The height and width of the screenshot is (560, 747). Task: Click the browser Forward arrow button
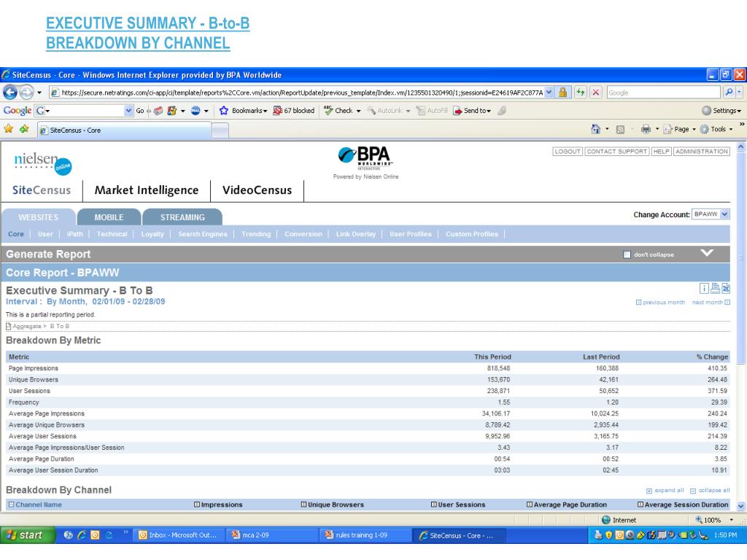(x=27, y=92)
